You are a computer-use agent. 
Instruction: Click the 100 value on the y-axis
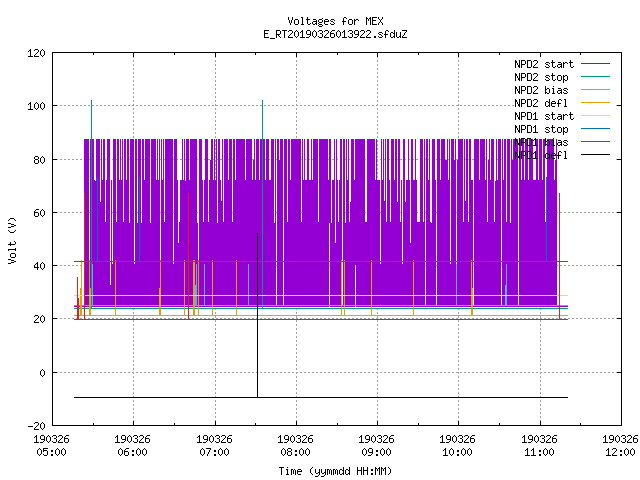tap(36, 106)
